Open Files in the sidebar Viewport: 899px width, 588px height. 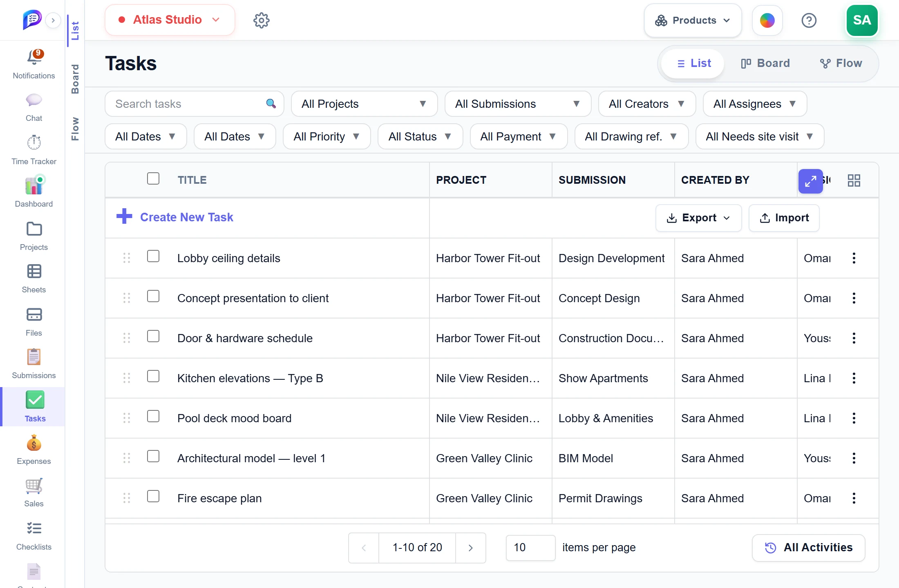click(34, 314)
